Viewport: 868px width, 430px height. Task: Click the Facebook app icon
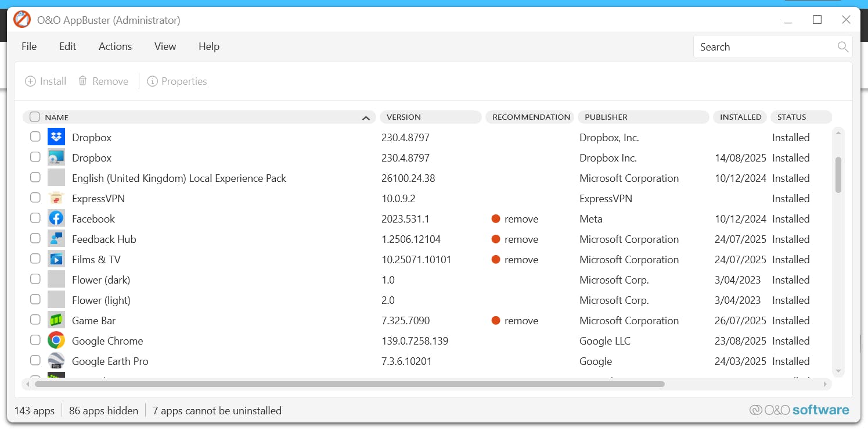(56, 219)
